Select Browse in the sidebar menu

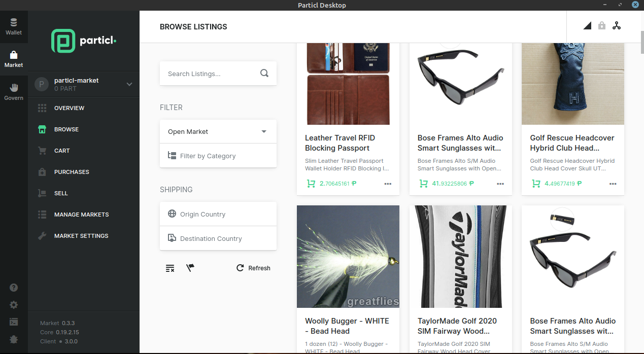(84, 129)
